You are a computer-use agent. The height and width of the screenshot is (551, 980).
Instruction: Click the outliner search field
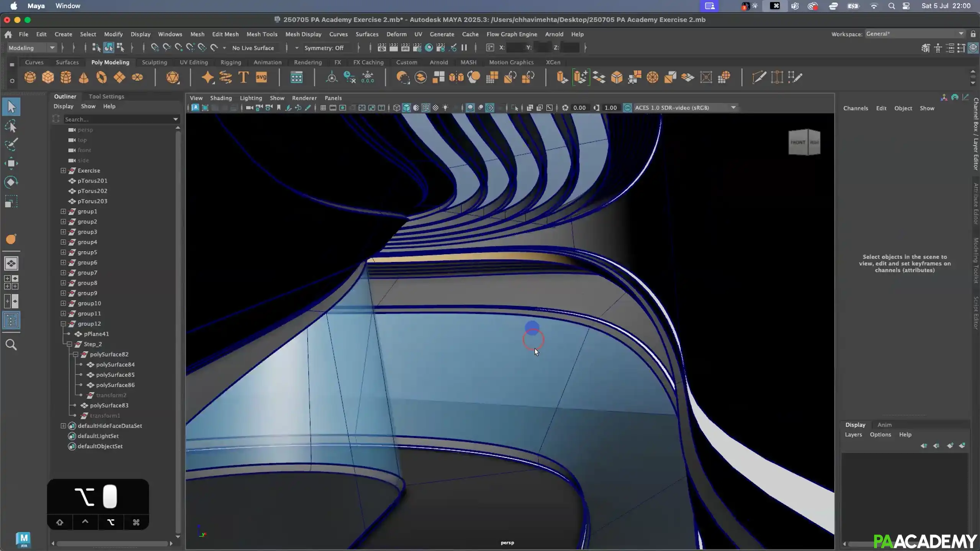point(119,119)
